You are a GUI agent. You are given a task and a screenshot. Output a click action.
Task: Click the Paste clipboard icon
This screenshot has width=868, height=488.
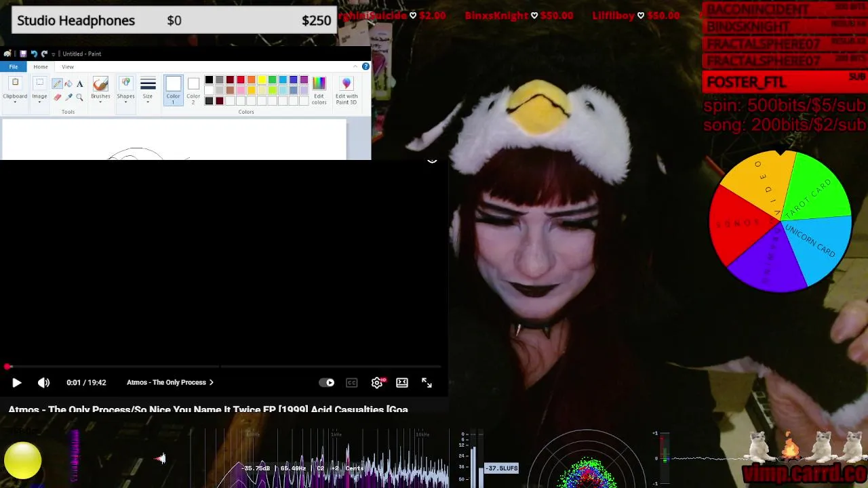[15, 83]
